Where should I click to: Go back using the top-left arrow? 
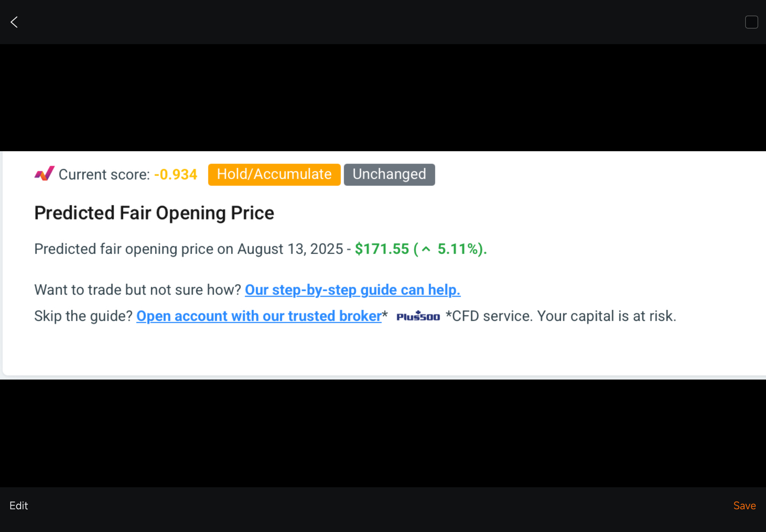[14, 22]
